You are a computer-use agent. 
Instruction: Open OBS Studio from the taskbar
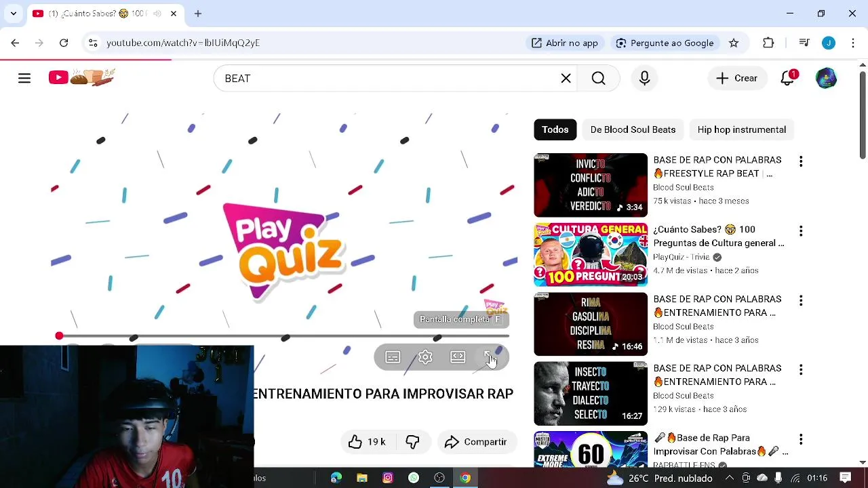pyautogui.click(x=439, y=478)
